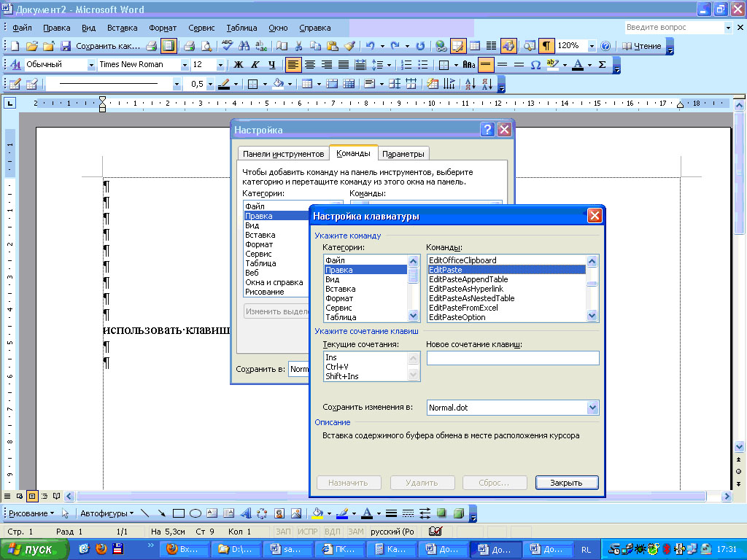Toggle Italic К formatting
Screen dimensions: 747x560
coord(255,65)
